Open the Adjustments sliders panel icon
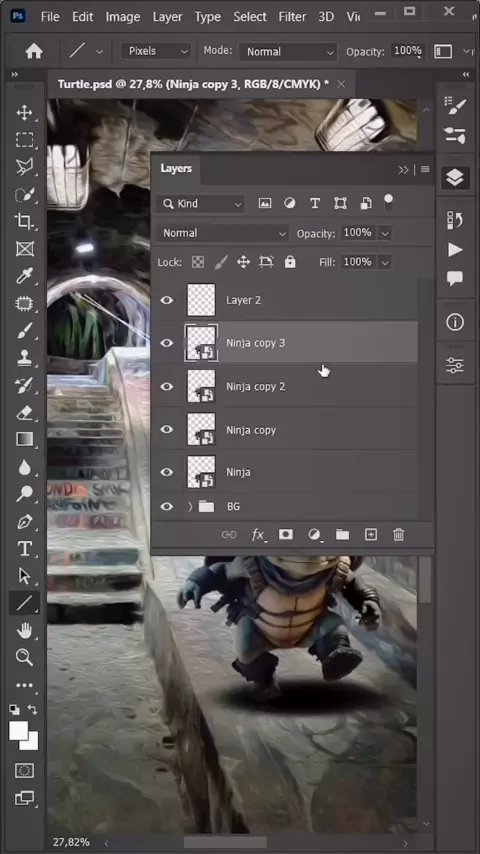The height and width of the screenshot is (854, 480). point(454,365)
